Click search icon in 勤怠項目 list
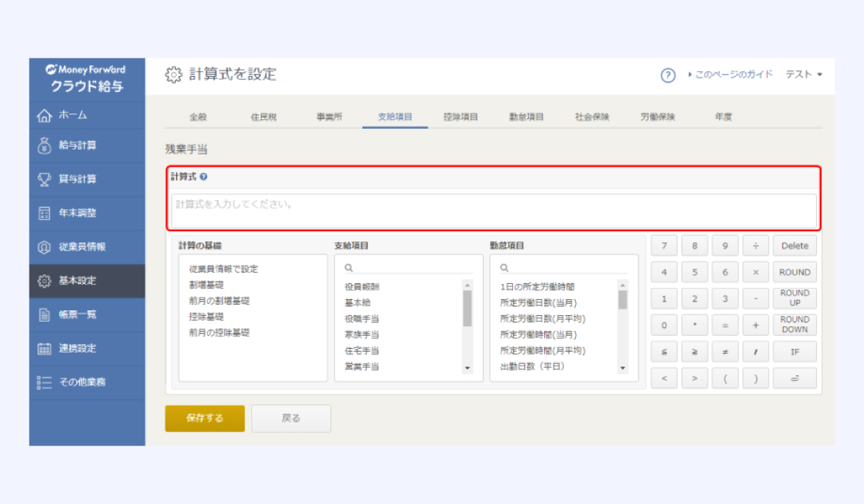 tap(504, 268)
